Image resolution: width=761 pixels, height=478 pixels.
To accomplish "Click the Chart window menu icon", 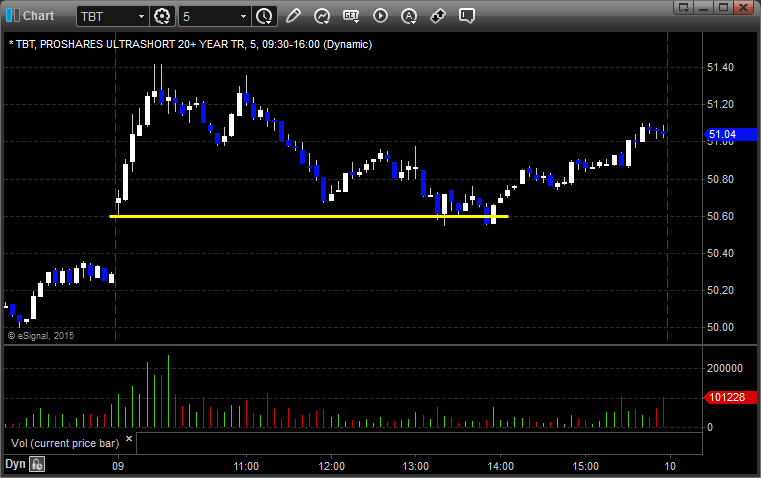I will pos(11,15).
